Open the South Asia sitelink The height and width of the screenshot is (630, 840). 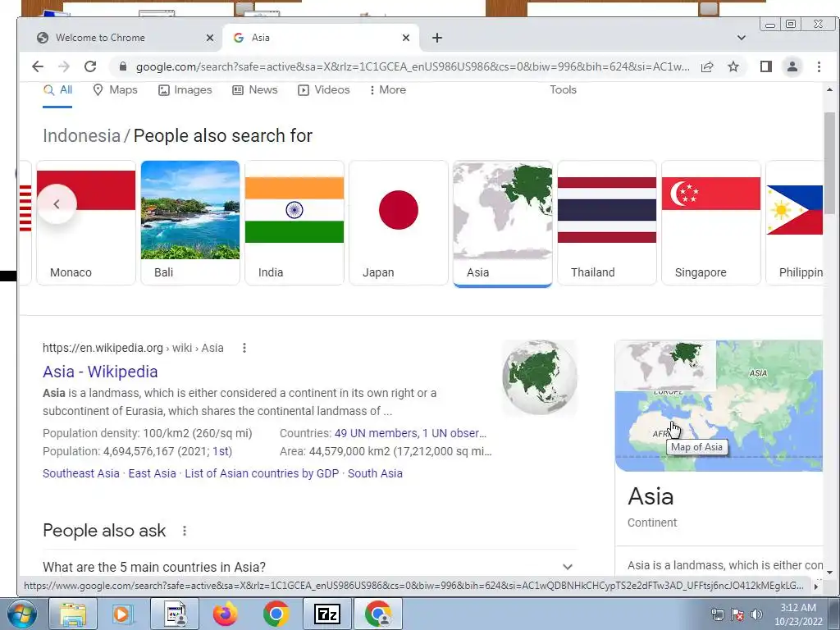pyautogui.click(x=375, y=473)
